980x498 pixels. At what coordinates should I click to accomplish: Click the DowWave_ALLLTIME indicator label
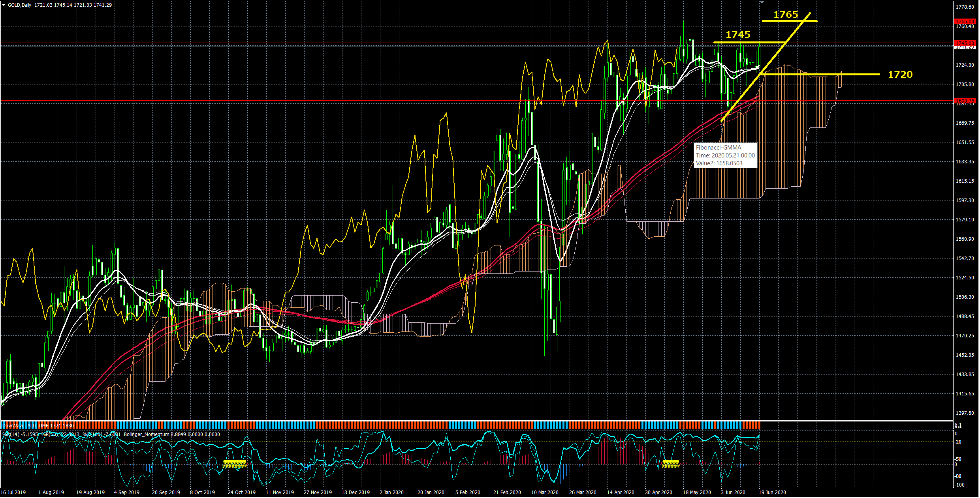pyautogui.click(x=38, y=425)
